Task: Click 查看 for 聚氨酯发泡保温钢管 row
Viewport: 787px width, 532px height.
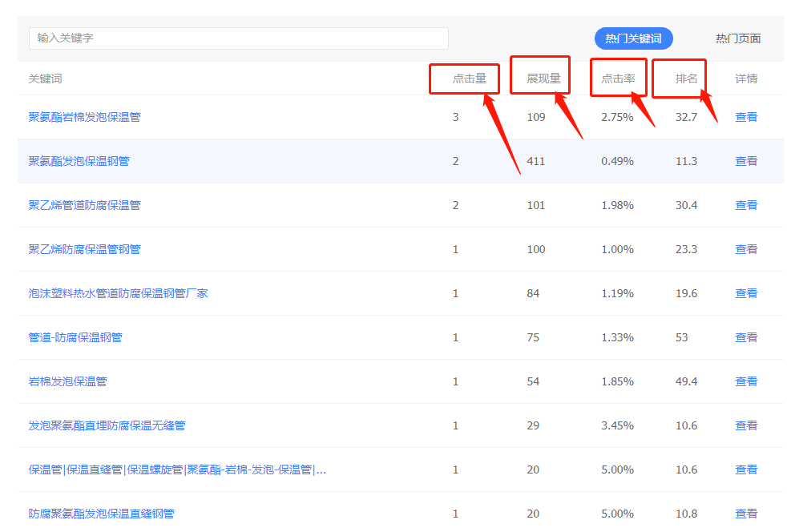Action: [x=746, y=161]
